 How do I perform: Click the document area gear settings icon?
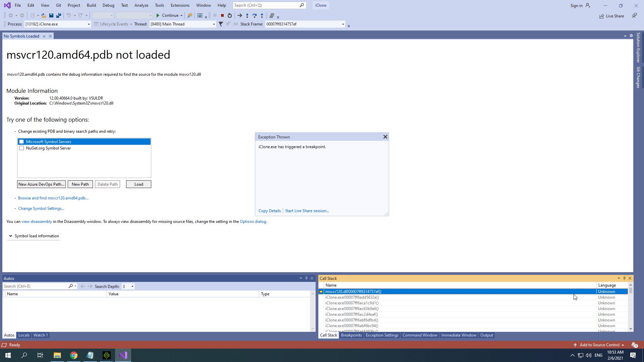coord(631,36)
